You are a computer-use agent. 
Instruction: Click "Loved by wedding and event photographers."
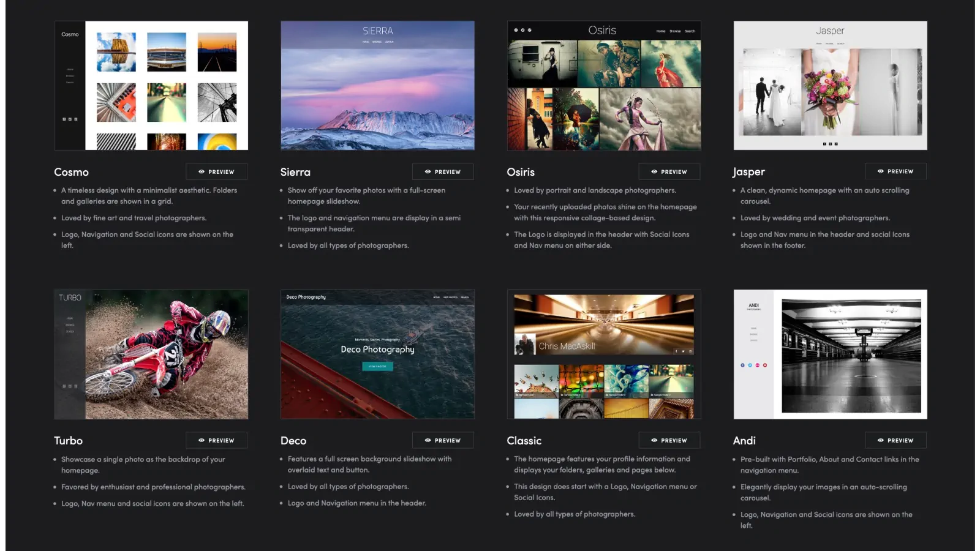pyautogui.click(x=815, y=218)
